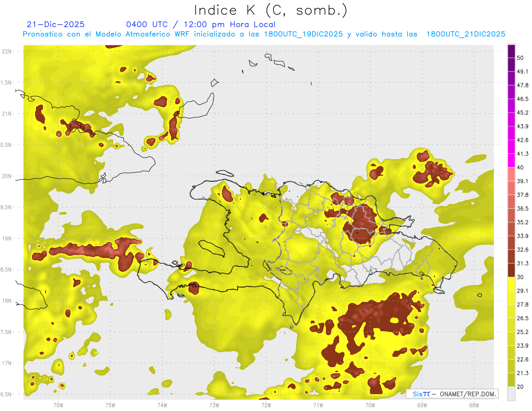532x411 pixels.
Task: Click the longitude axis label '69W'
Action: 422,405
